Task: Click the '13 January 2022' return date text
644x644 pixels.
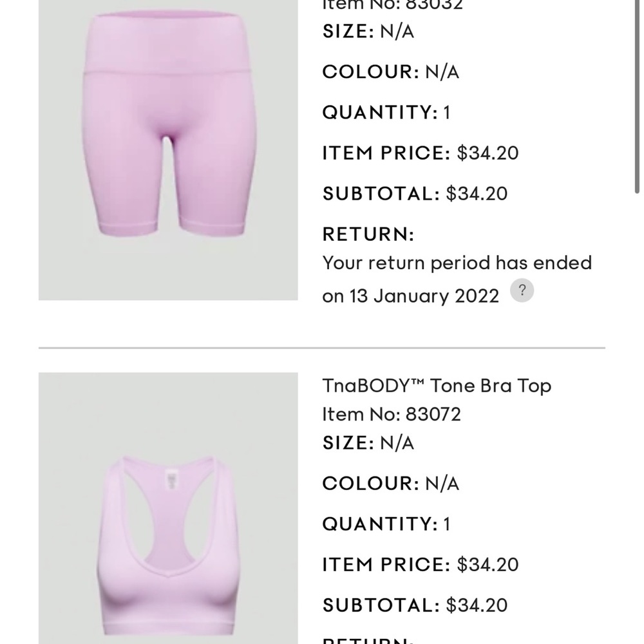Action: click(x=424, y=296)
